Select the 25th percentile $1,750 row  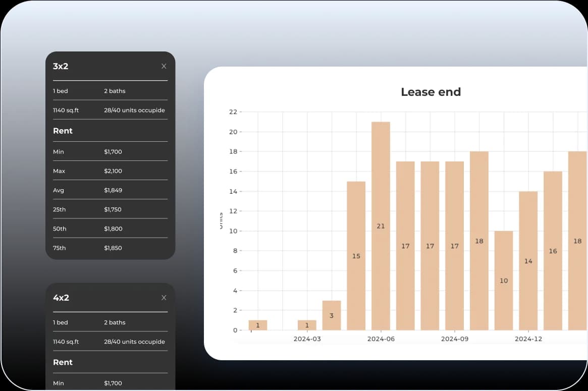point(110,209)
